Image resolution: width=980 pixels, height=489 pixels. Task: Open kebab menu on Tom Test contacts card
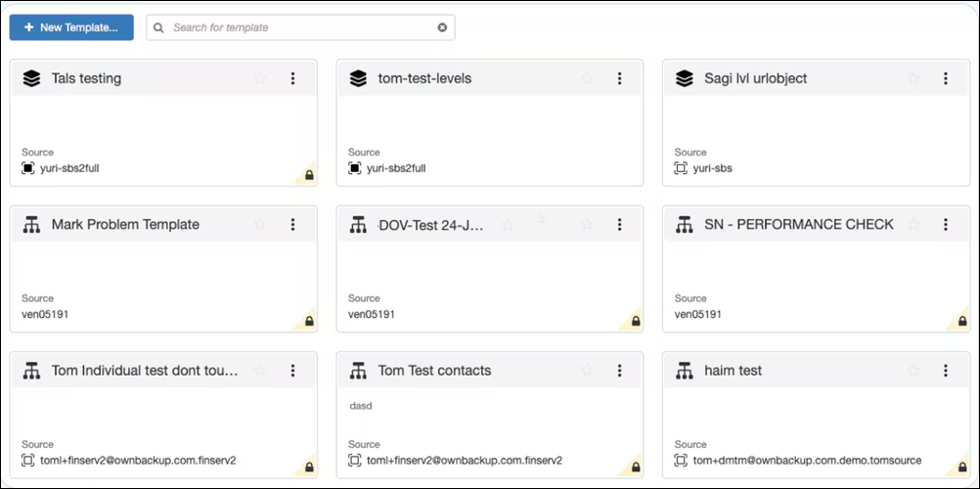[x=619, y=371]
